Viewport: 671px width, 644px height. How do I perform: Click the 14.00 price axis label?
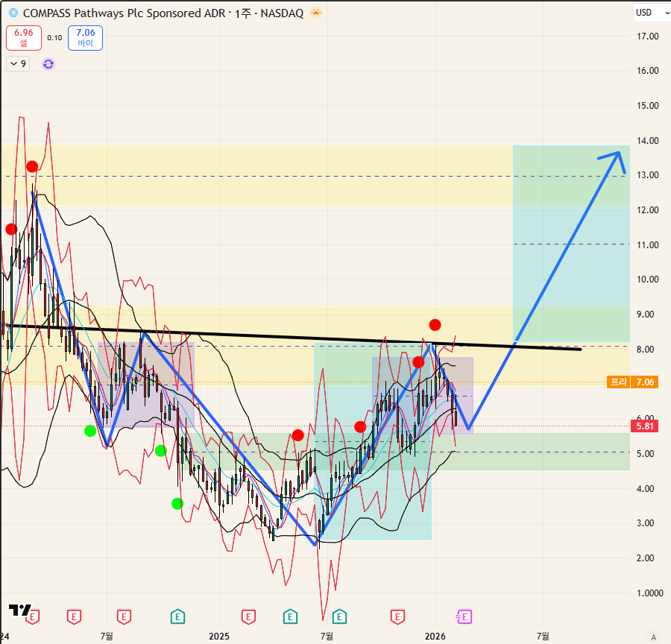point(647,140)
